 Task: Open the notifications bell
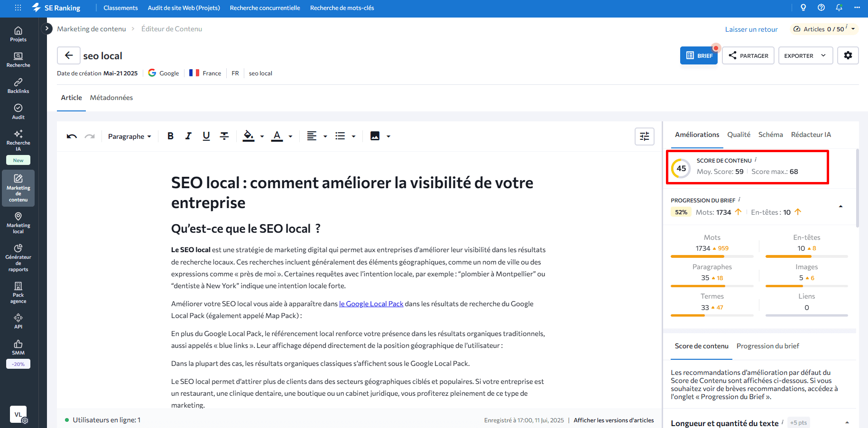click(x=839, y=8)
